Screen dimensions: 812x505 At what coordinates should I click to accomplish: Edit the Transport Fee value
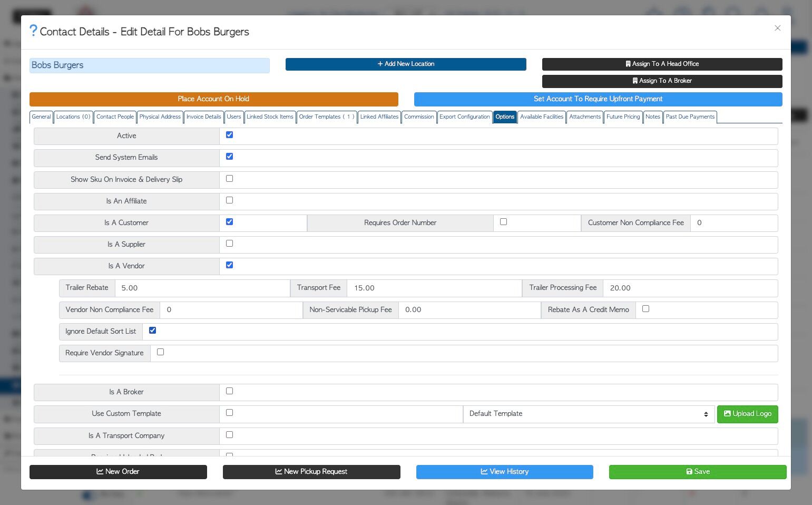click(x=434, y=288)
